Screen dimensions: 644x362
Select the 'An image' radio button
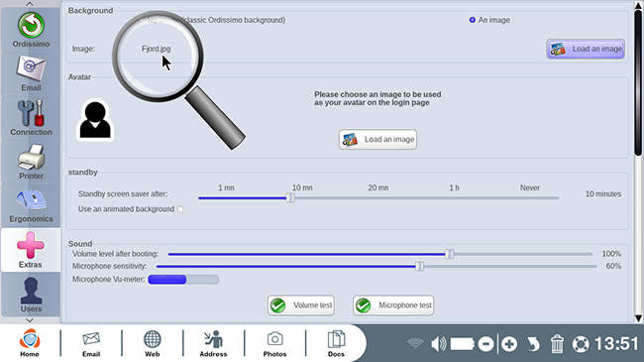pos(473,20)
